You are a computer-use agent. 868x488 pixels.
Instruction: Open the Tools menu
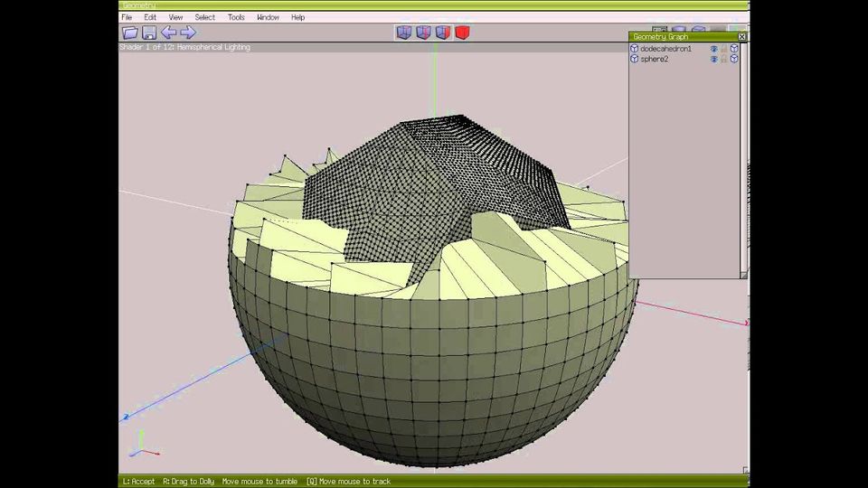coord(236,17)
